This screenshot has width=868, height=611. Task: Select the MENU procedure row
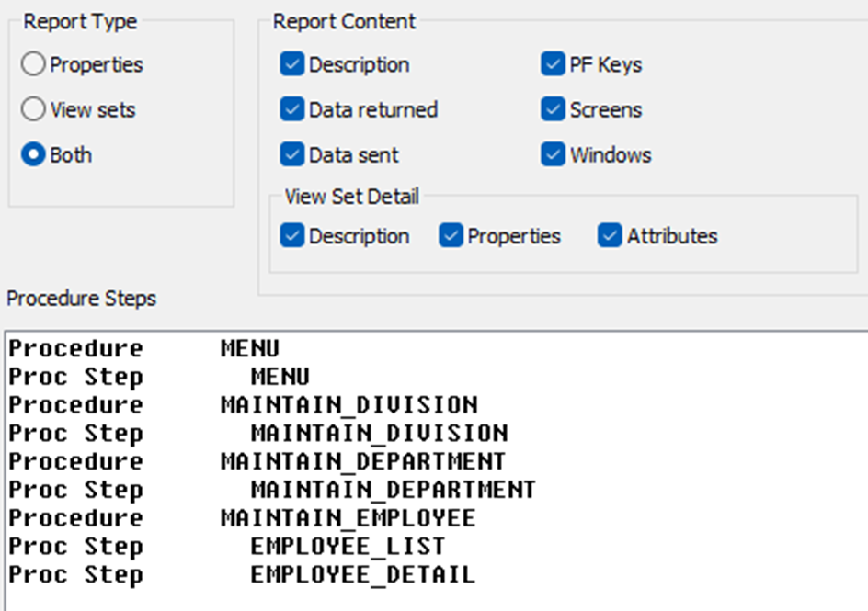tap(438, 348)
